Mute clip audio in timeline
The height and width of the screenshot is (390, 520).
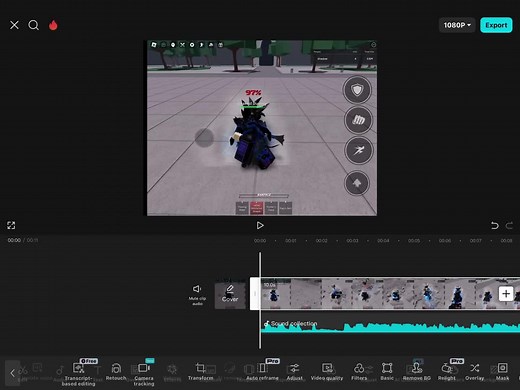197,295
